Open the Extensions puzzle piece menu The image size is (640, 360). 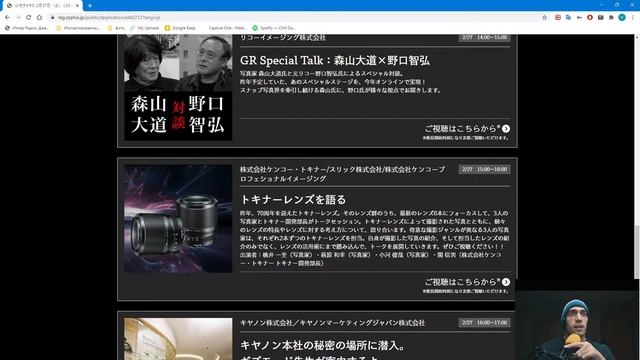[611, 18]
